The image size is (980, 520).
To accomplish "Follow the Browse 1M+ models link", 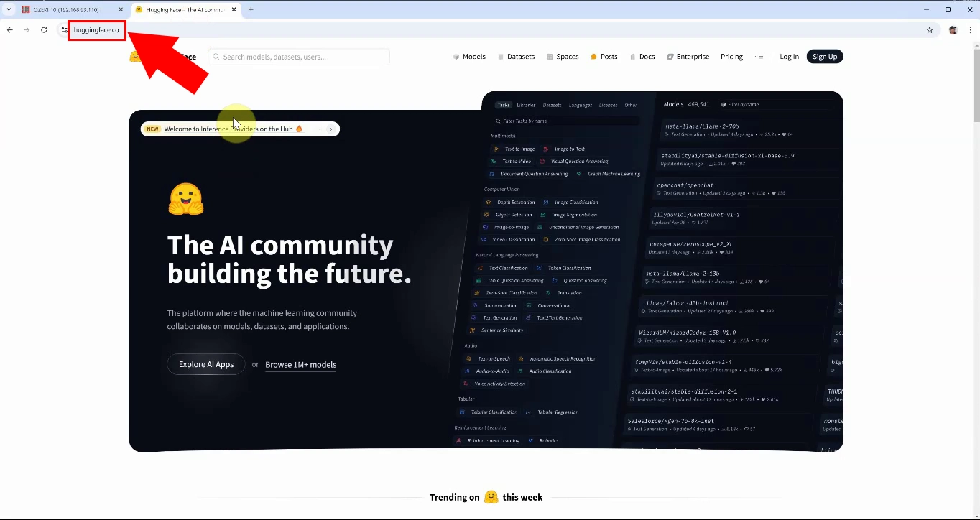I will point(300,365).
